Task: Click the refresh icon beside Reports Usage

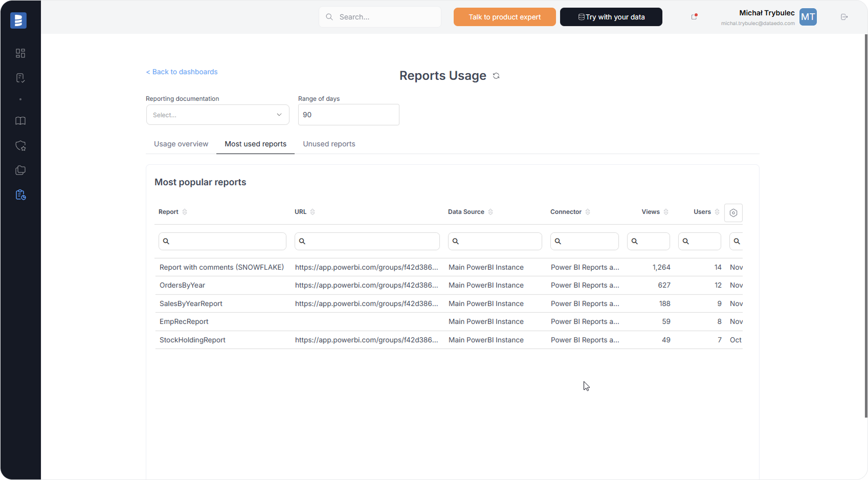Action: pos(496,76)
